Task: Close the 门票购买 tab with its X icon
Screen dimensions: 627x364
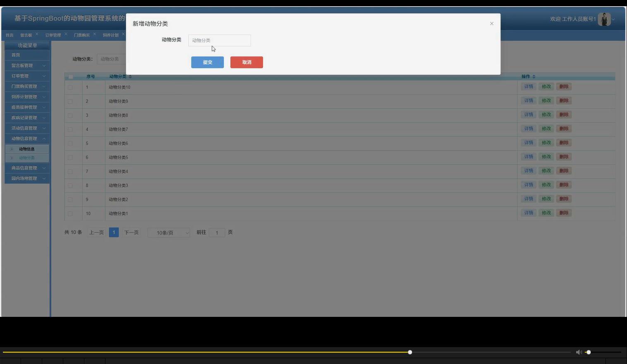Action: pos(95,34)
